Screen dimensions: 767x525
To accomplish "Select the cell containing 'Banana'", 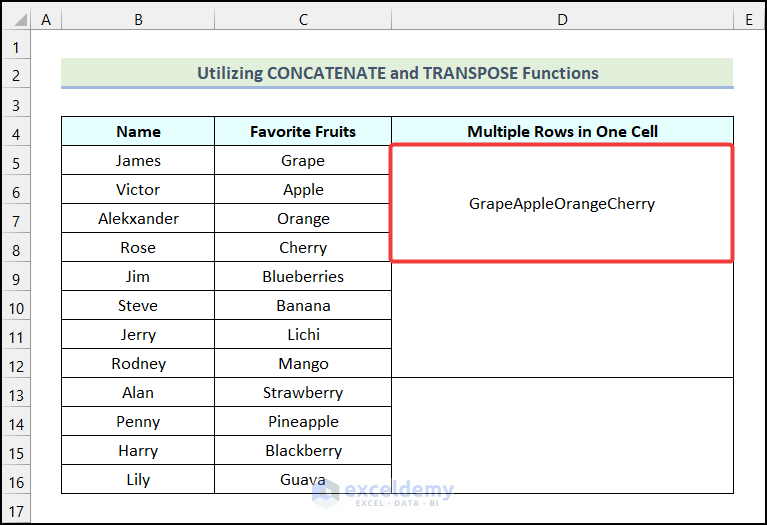I will (x=303, y=305).
